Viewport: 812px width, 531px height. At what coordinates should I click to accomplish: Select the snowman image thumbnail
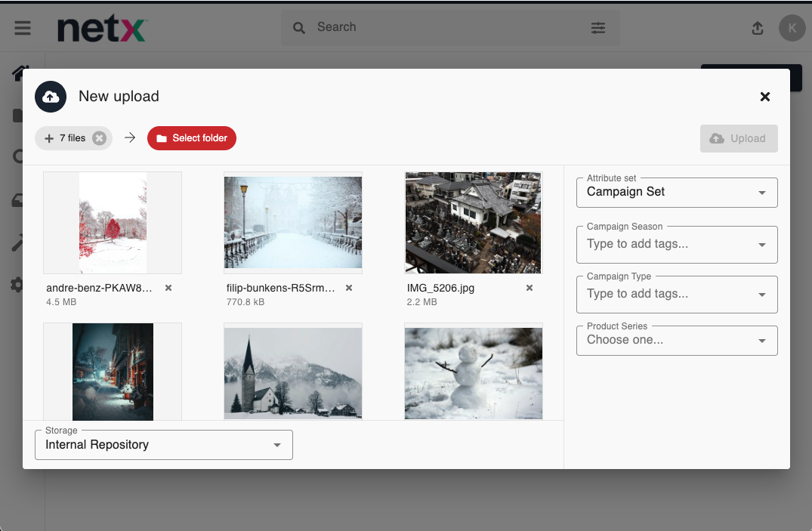473,371
